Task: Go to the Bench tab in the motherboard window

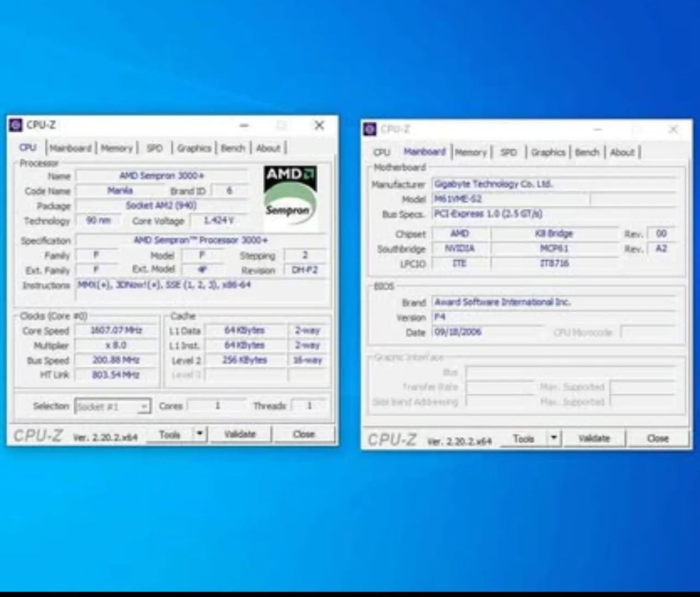Action: click(587, 153)
